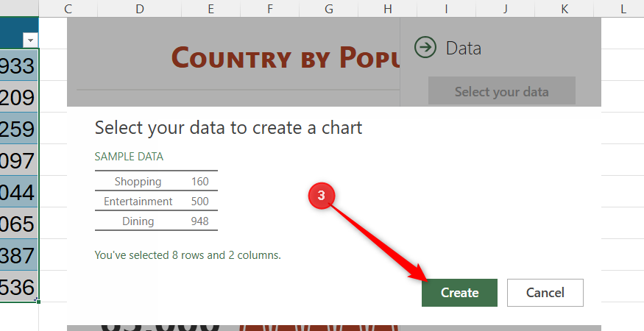This screenshot has height=331, width=644.
Task: Click the Select your data to create a chart heading
Action: click(228, 128)
